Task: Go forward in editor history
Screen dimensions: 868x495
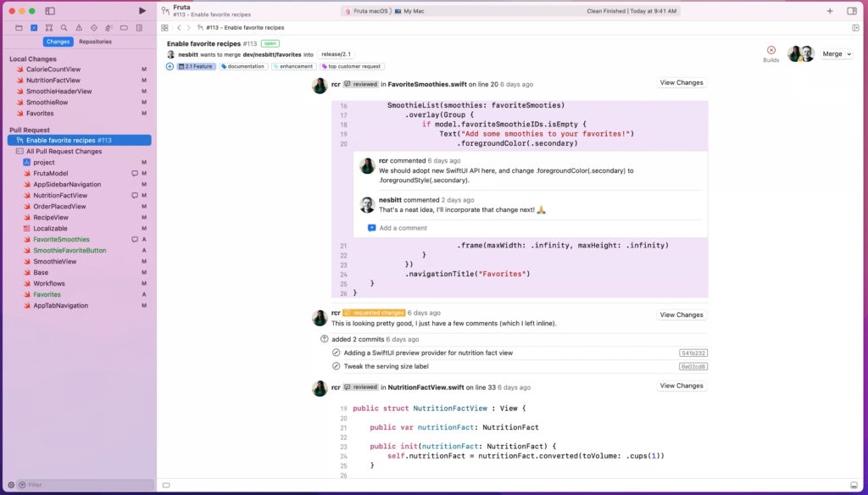Action: (189, 28)
